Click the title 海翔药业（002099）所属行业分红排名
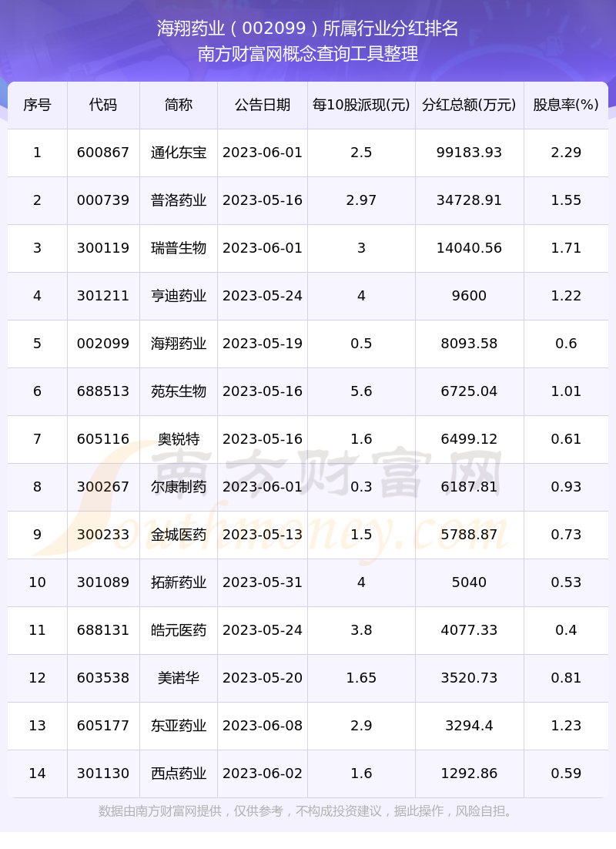 point(308,29)
